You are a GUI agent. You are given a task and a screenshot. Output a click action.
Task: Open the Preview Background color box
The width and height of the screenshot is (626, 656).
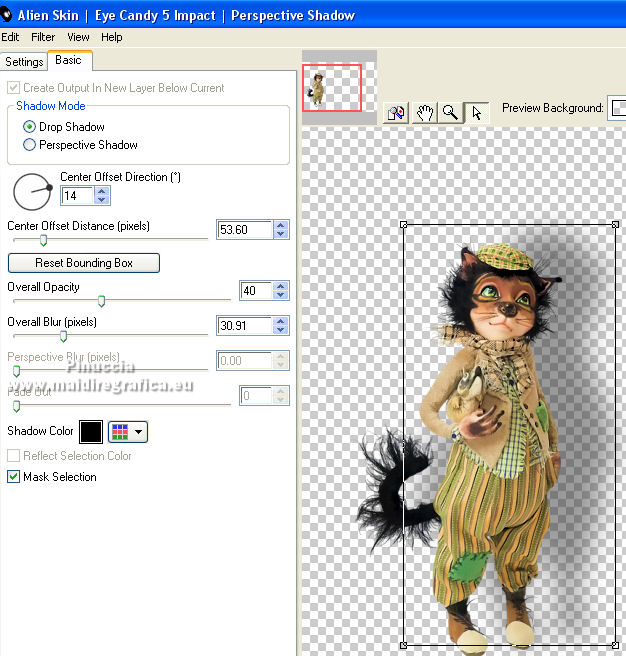click(x=618, y=108)
